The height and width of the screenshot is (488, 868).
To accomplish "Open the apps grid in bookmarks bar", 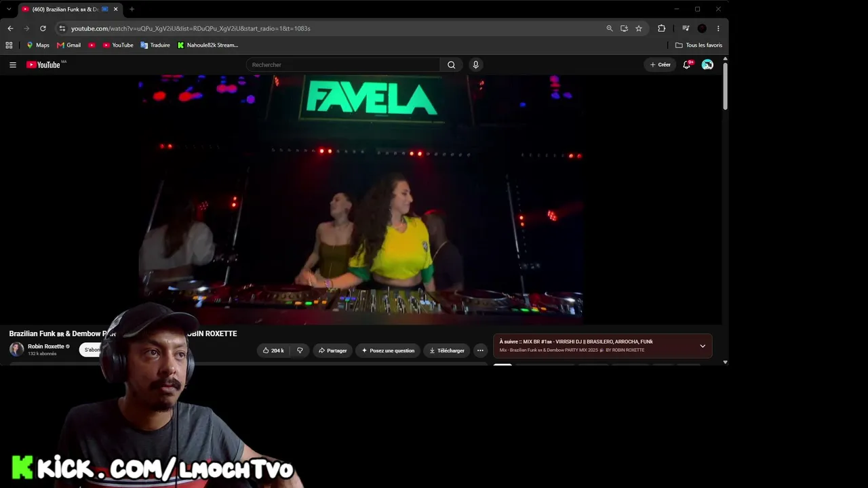I will click(x=9, y=45).
